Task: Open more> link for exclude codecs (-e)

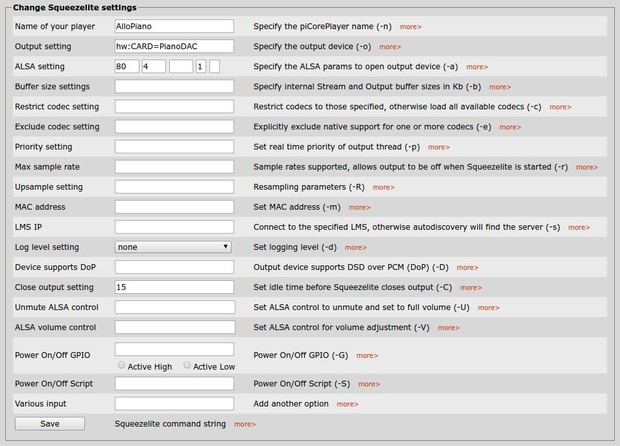Action: click(510, 127)
